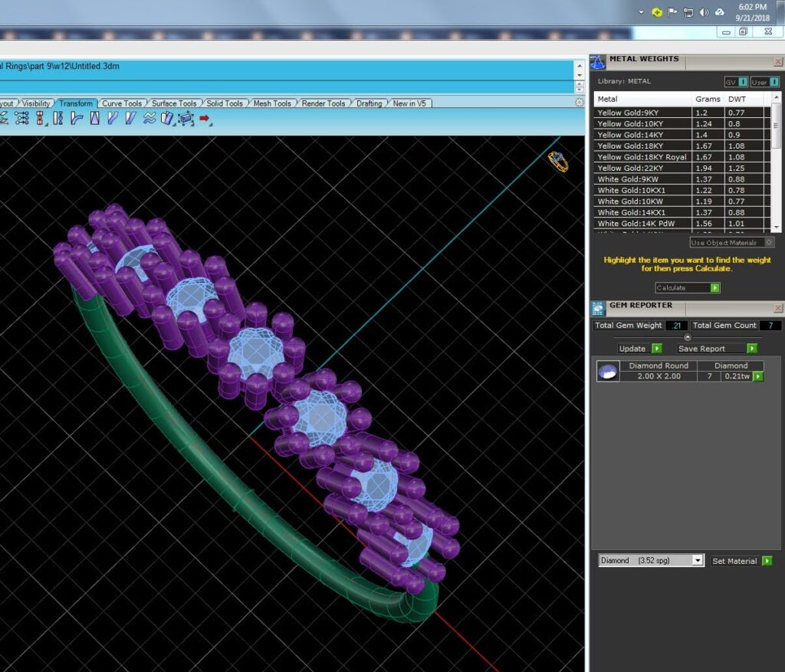Show hidden system tray icons arrow

pyautogui.click(x=641, y=12)
